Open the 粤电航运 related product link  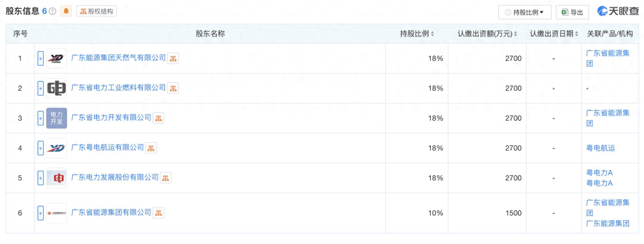601,148
